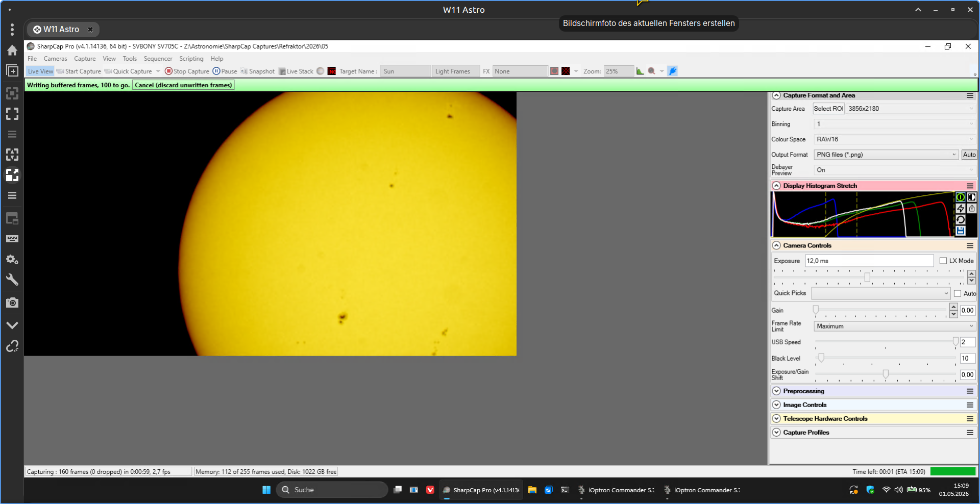
Task: Toggle the LX Mode checkbox
Action: pyautogui.click(x=943, y=261)
